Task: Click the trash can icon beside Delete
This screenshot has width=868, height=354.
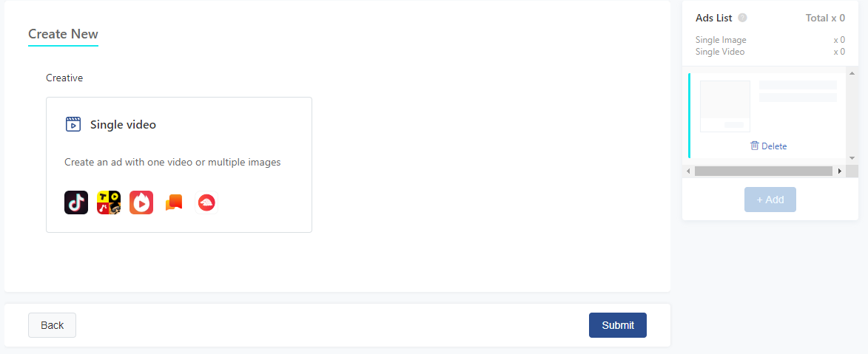Action: coord(755,146)
